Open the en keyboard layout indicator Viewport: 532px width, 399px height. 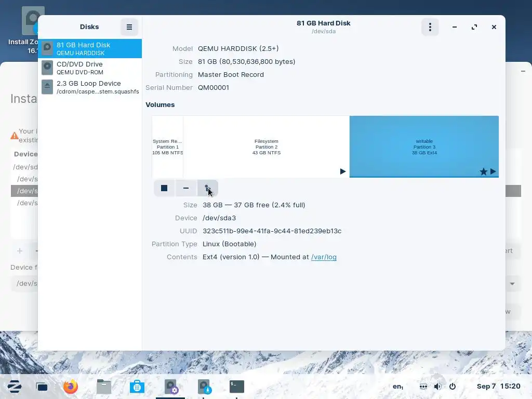[x=398, y=387]
